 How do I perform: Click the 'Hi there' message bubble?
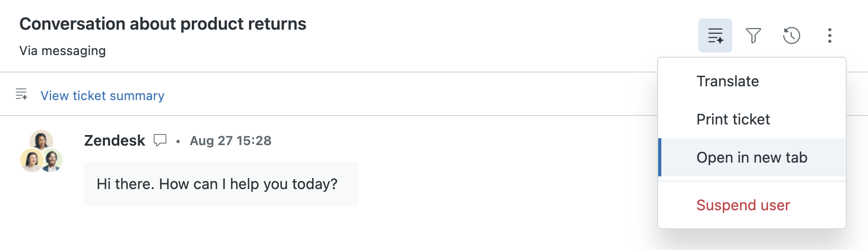click(221, 184)
